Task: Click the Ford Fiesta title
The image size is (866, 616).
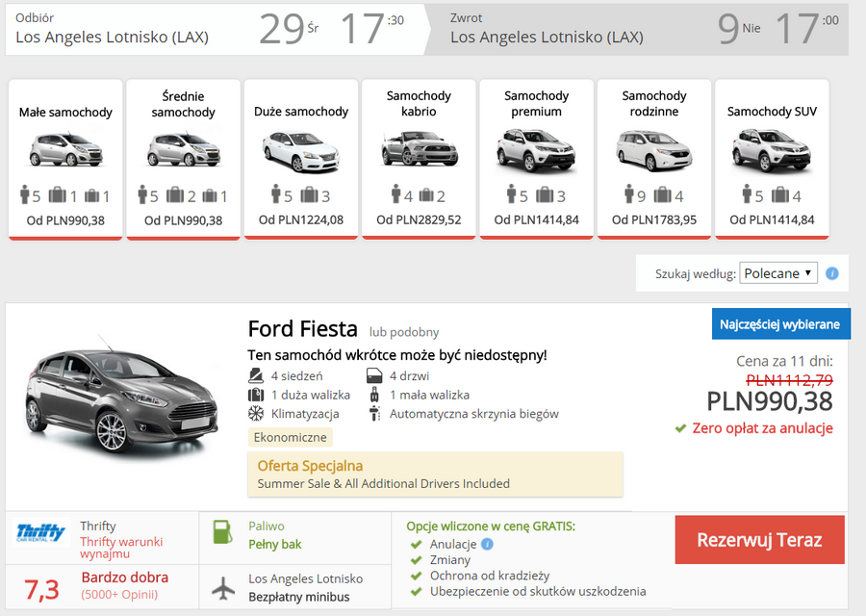Action: (x=303, y=329)
